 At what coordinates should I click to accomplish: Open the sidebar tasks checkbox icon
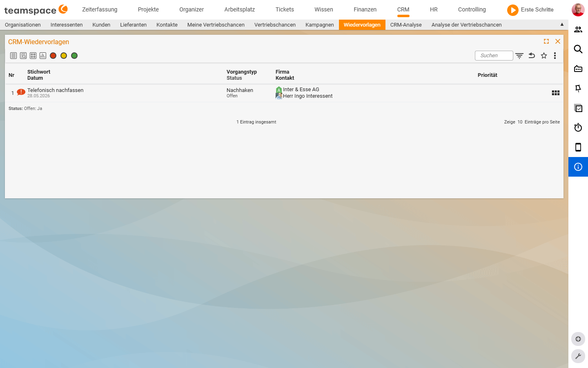point(578,108)
